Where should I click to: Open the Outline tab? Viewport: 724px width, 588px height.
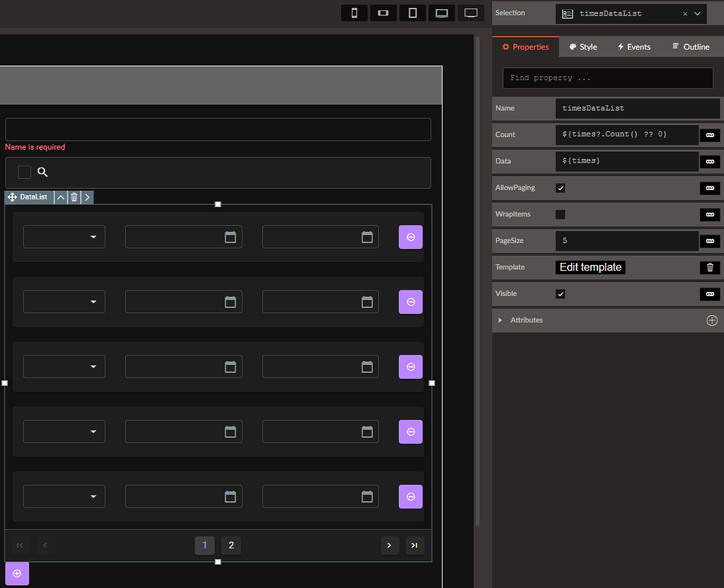point(691,47)
